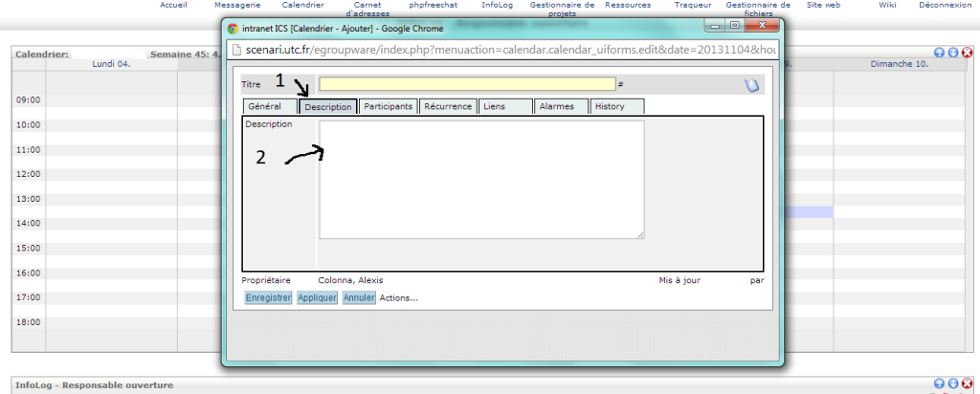Switch to the Alarmes tab
The width and height of the screenshot is (980, 394).
coord(561,106)
